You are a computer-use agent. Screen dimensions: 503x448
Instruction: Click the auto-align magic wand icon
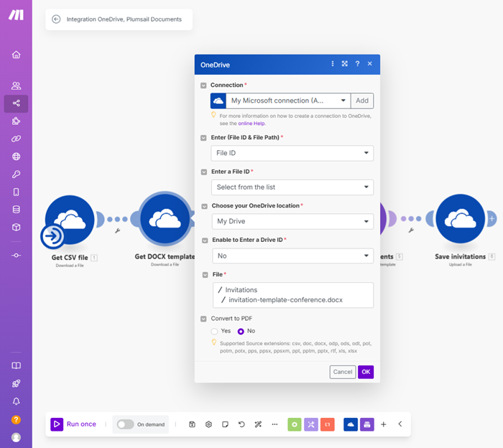coord(258,424)
